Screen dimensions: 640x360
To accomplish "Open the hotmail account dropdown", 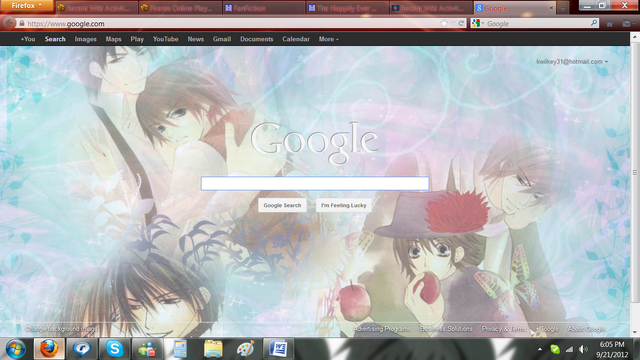I will pos(572,62).
